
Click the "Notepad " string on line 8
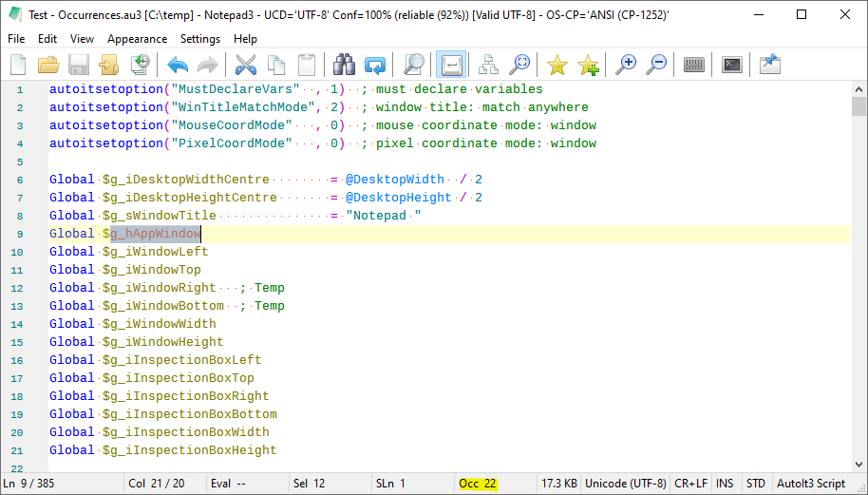pyautogui.click(x=383, y=216)
